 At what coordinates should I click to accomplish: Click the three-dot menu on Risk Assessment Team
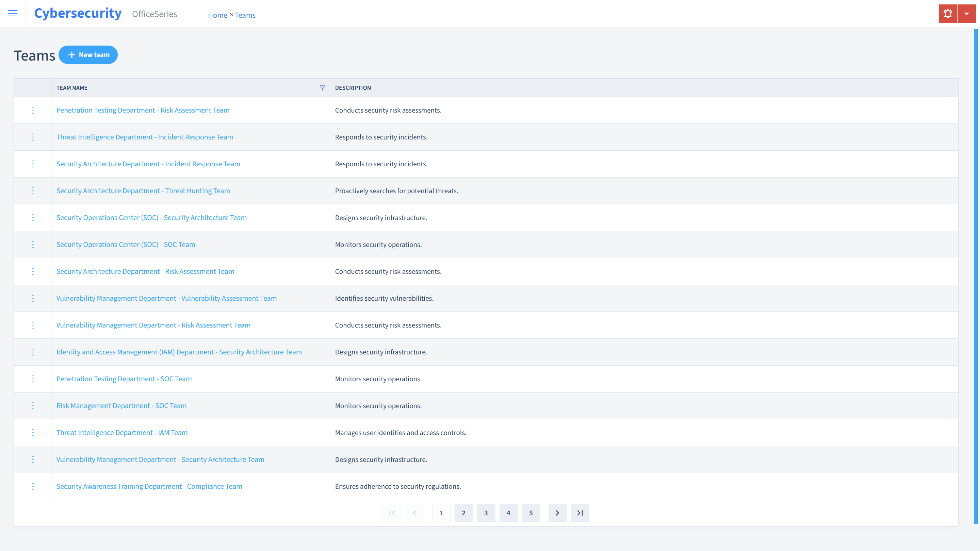(x=33, y=110)
